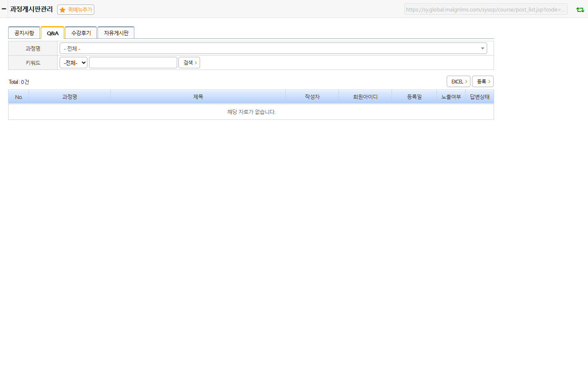
Task: Click the 등록 register button
Action: (483, 81)
